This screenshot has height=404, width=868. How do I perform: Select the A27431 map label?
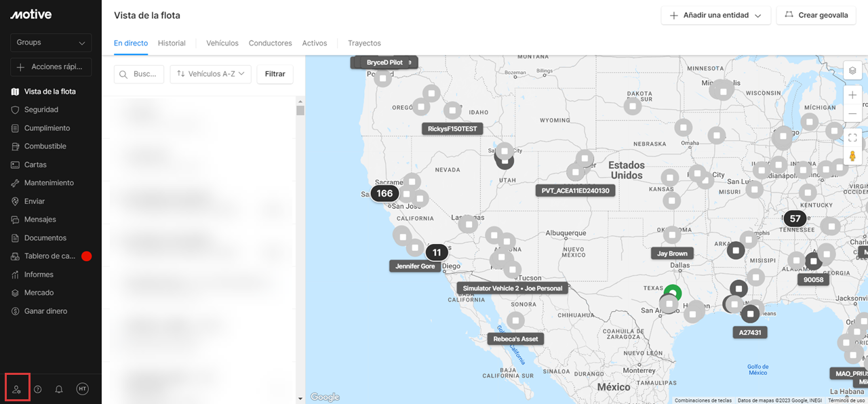pos(750,333)
